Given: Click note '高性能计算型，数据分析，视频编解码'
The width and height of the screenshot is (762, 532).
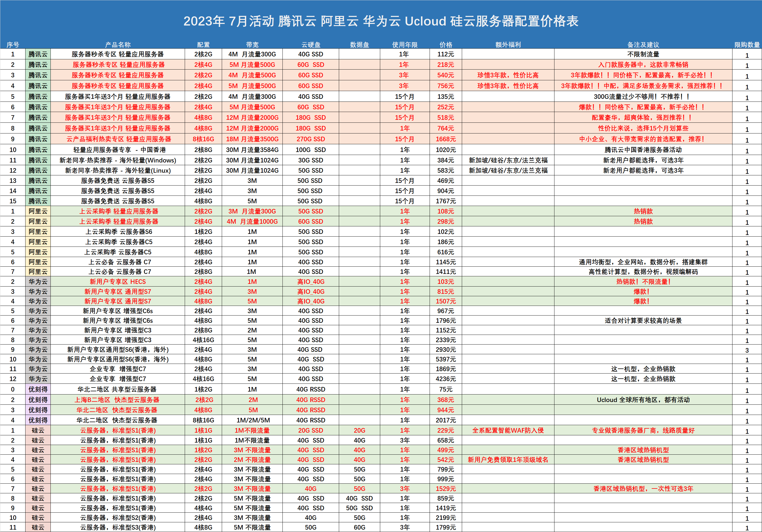Looking at the screenshot, I should click(643, 272).
